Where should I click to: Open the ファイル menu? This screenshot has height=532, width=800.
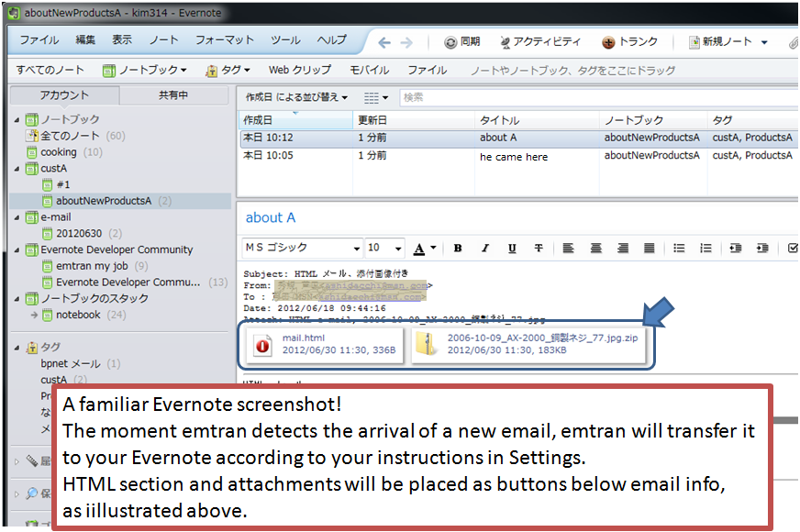point(39,40)
